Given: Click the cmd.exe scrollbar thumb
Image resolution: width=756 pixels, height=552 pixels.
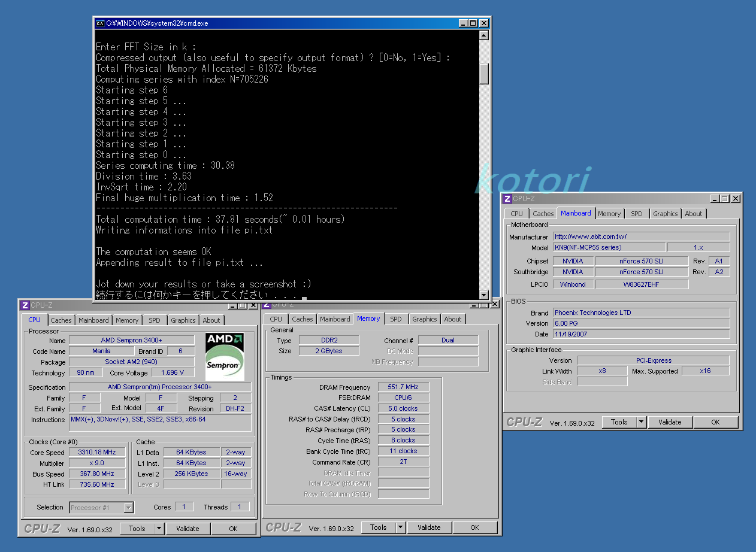Looking at the screenshot, I should coord(484,73).
